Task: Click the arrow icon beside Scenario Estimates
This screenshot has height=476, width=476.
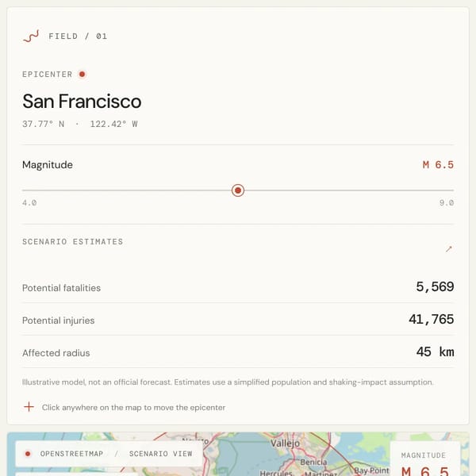Action: pos(449,249)
